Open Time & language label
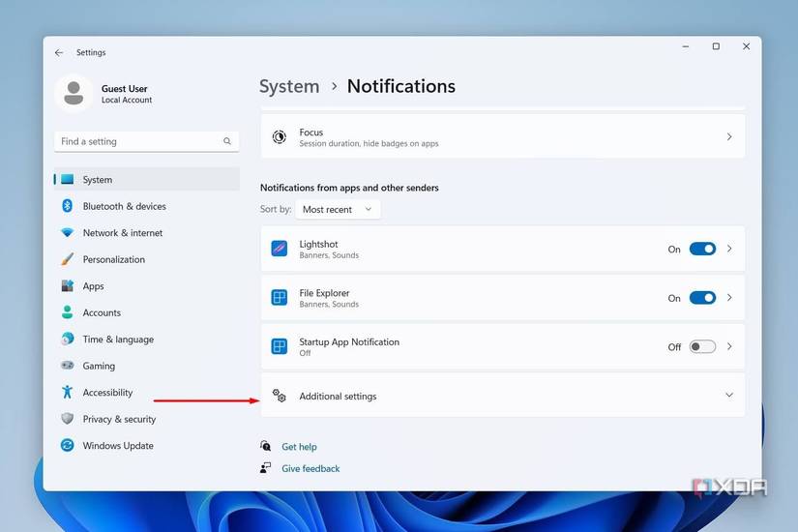Screen dimensions: 798x532 point(118,340)
